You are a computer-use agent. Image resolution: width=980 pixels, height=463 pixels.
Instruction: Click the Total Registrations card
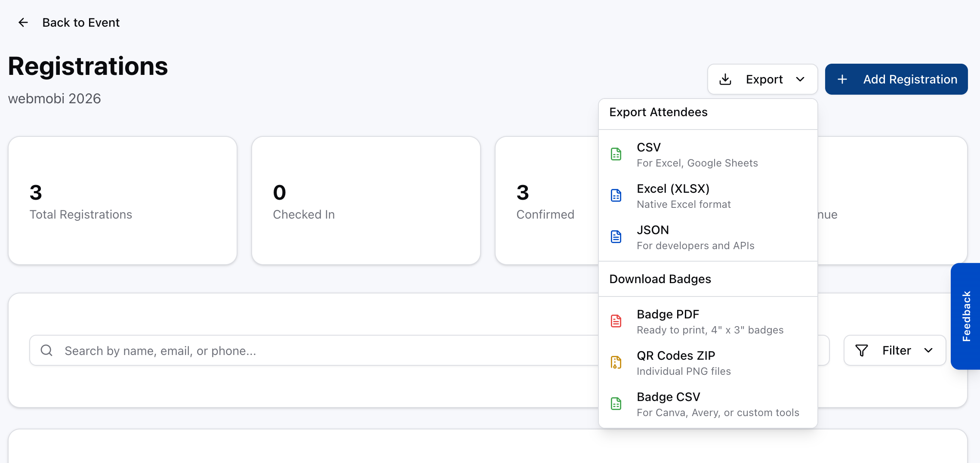click(123, 201)
